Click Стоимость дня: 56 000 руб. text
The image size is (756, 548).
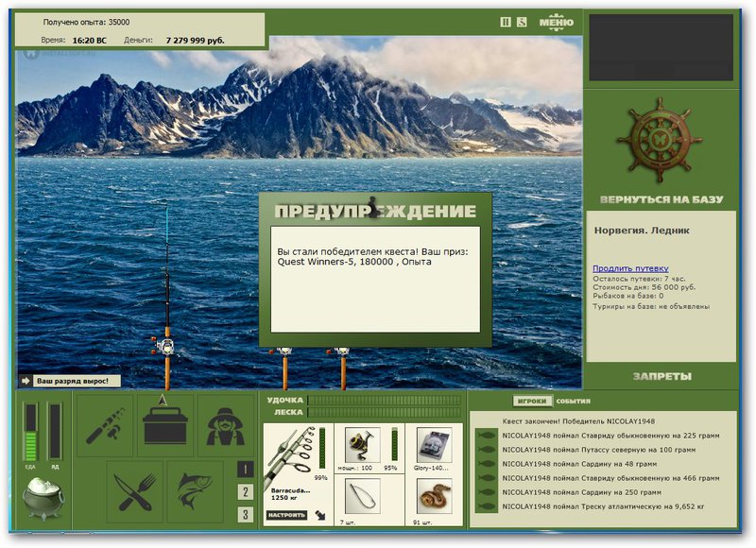(644, 287)
